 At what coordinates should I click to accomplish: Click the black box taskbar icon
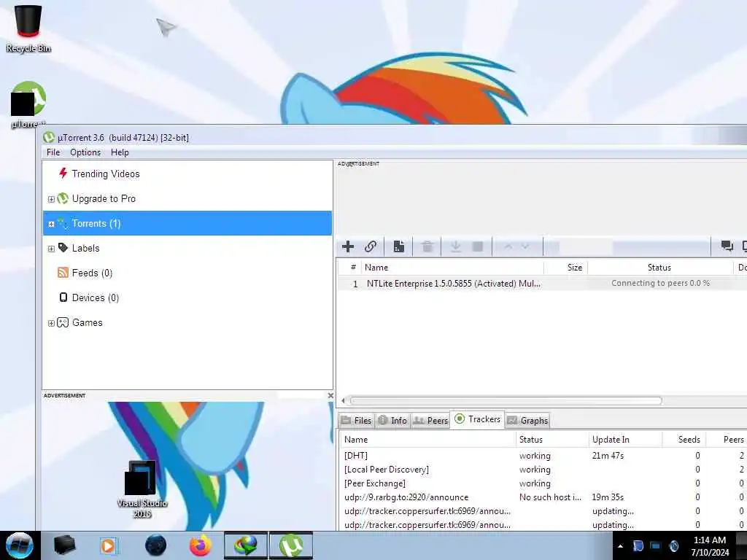pos(64,545)
